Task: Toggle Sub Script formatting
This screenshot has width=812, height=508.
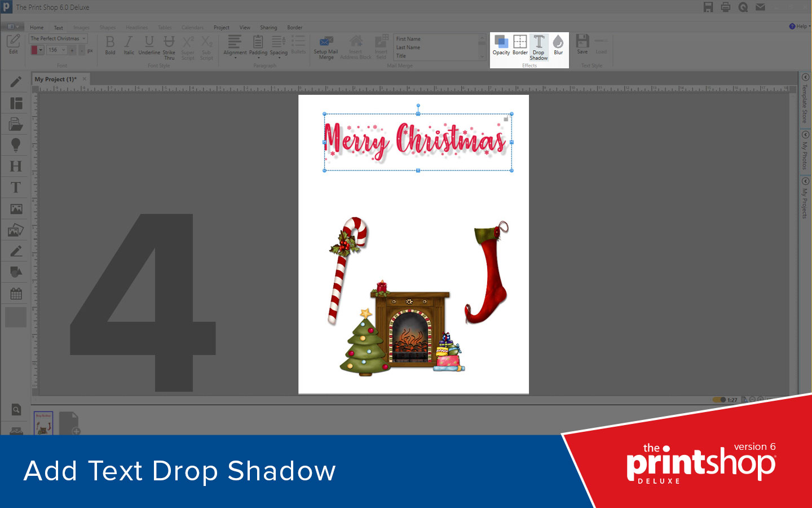Action: click(x=206, y=47)
